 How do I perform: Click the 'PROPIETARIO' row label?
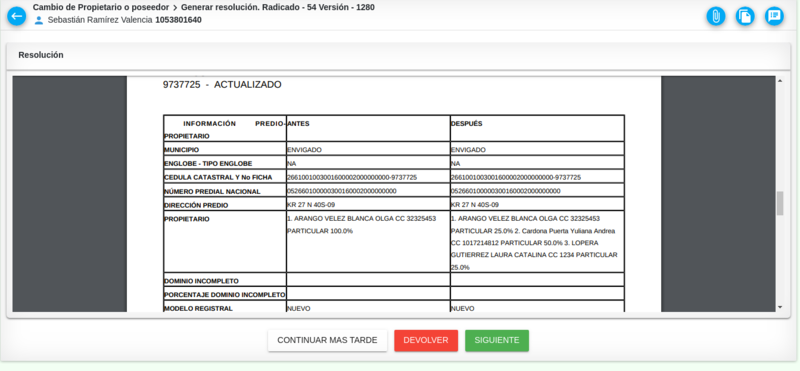(187, 219)
